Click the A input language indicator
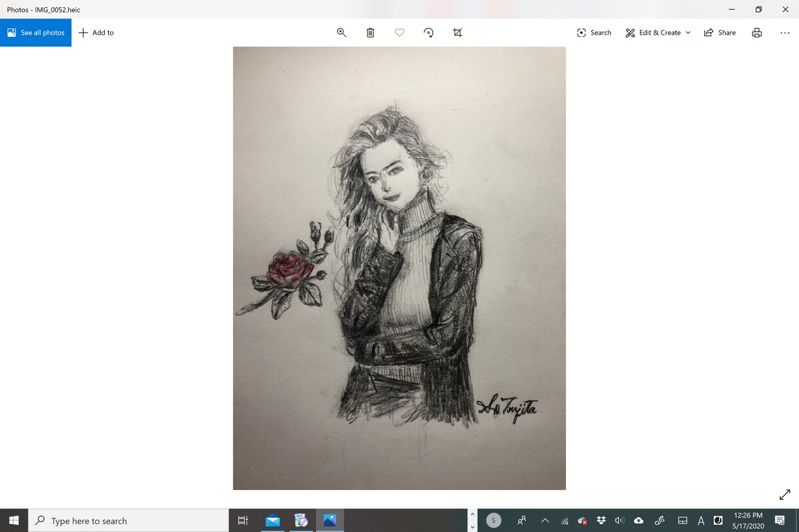The height and width of the screenshot is (532, 799). (x=701, y=521)
